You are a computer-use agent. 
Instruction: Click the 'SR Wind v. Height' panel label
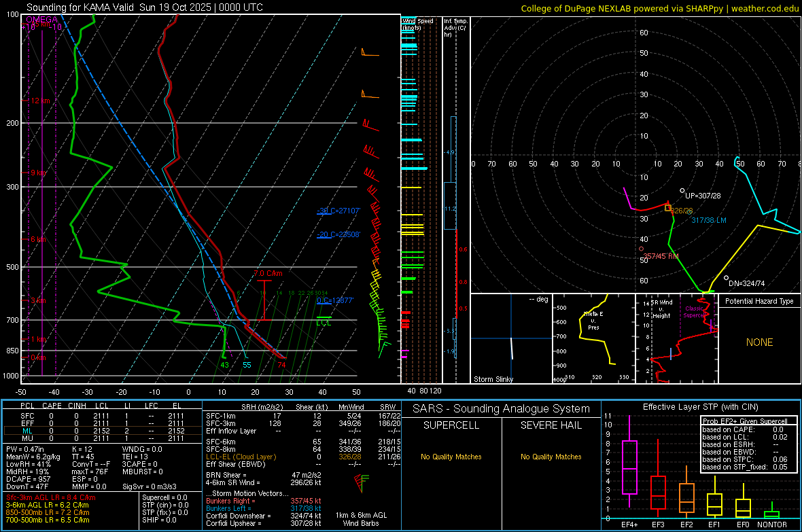pyautogui.click(x=661, y=309)
